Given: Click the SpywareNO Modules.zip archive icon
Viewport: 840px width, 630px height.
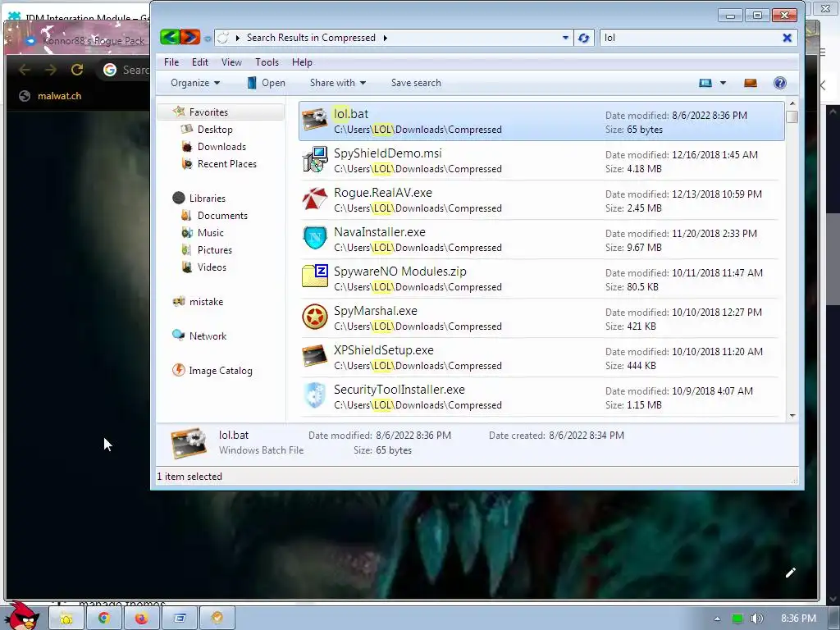Looking at the screenshot, I should [x=314, y=277].
